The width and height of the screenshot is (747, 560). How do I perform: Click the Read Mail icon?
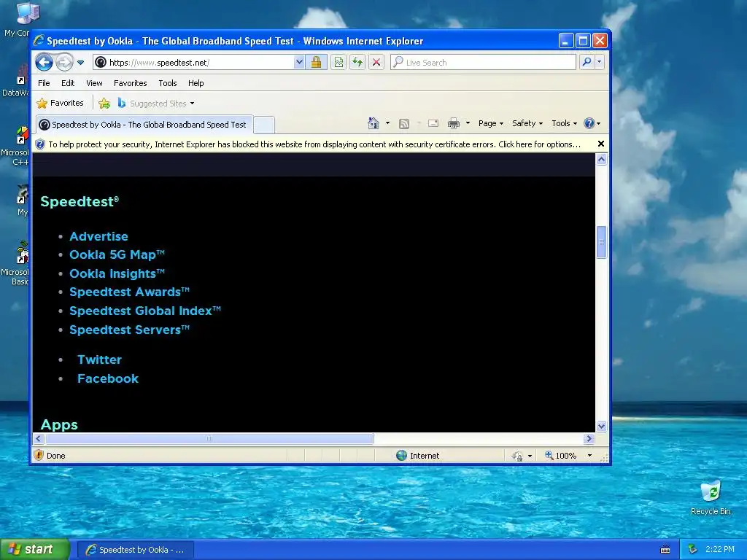[x=433, y=123]
